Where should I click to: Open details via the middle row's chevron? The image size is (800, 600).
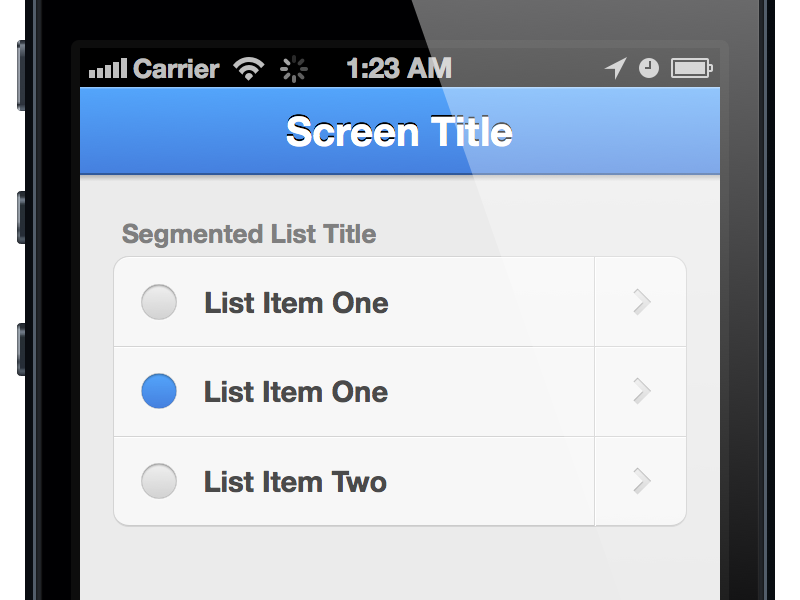click(x=640, y=391)
